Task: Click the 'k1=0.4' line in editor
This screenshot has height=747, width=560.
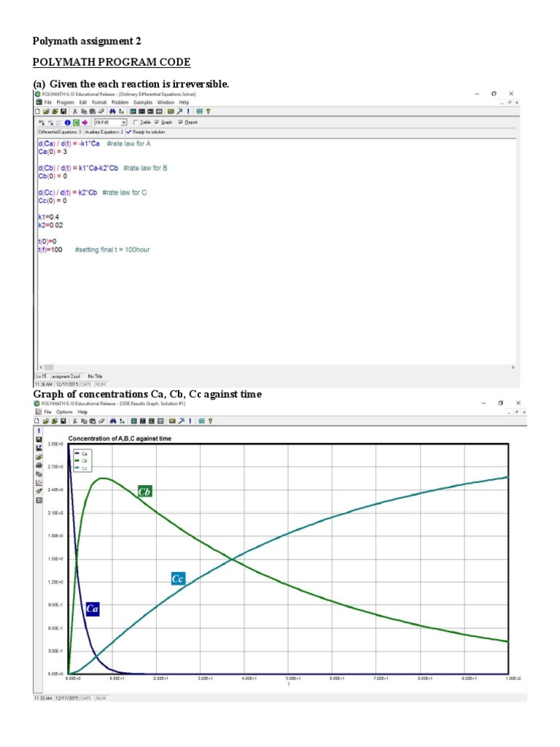Action: pos(49,217)
